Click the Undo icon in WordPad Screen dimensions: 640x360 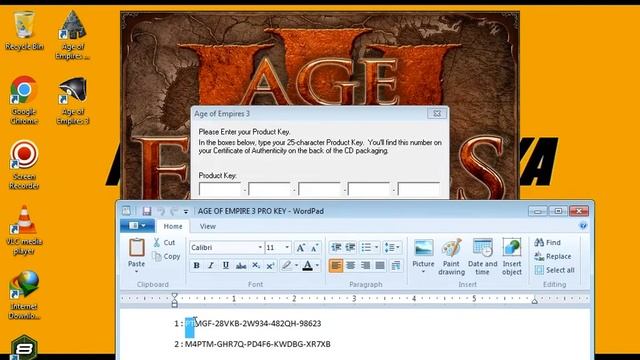tap(161, 211)
